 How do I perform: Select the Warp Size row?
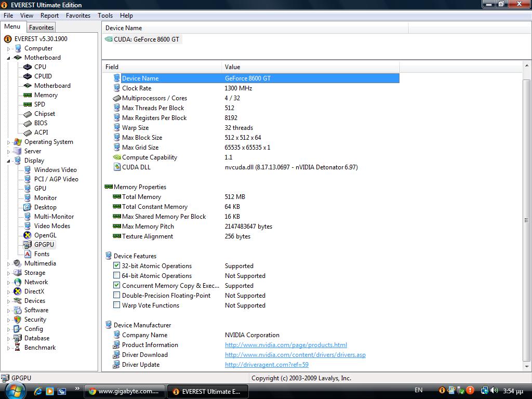point(251,128)
